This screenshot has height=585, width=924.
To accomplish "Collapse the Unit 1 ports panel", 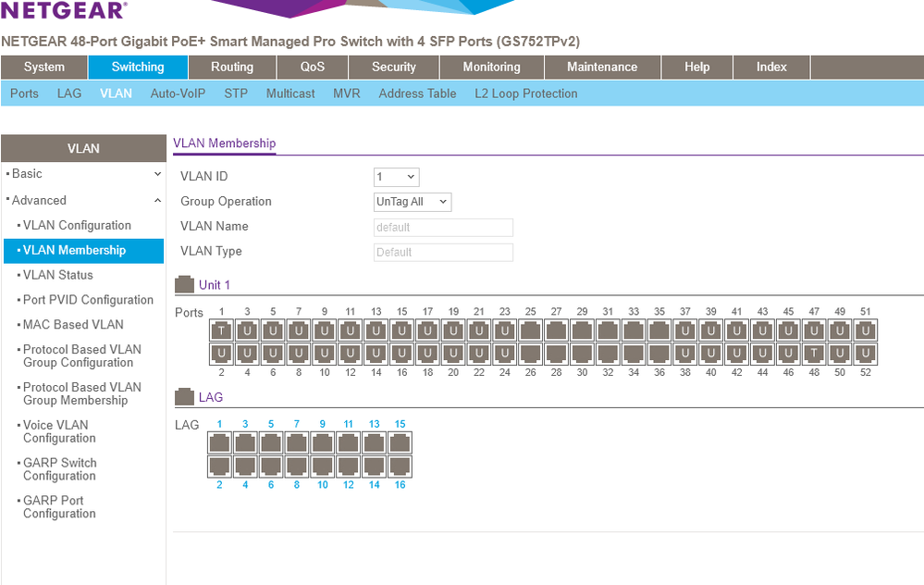I will (x=184, y=284).
